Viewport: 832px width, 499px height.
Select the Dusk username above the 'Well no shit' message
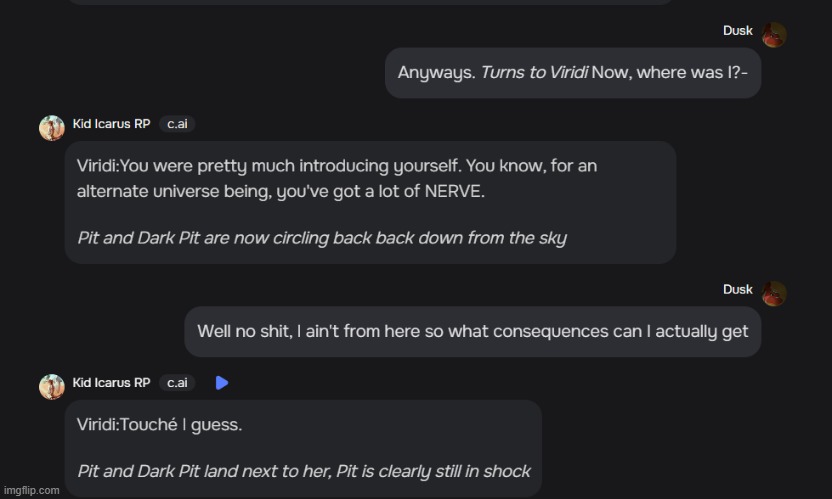coord(738,289)
